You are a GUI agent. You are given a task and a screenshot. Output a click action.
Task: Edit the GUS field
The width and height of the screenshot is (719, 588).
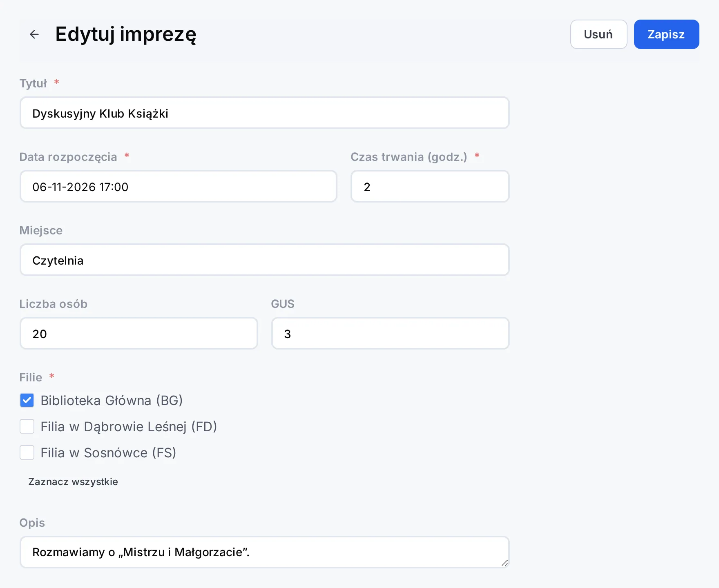[390, 334]
